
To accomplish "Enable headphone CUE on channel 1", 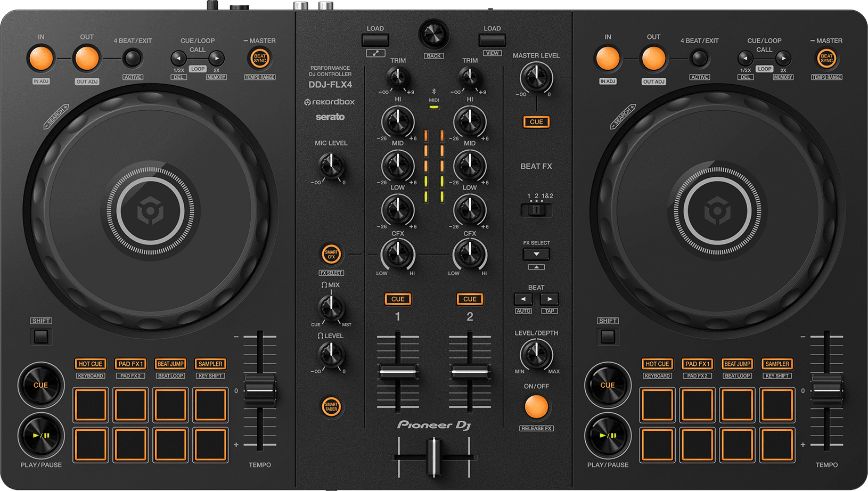I will point(398,299).
